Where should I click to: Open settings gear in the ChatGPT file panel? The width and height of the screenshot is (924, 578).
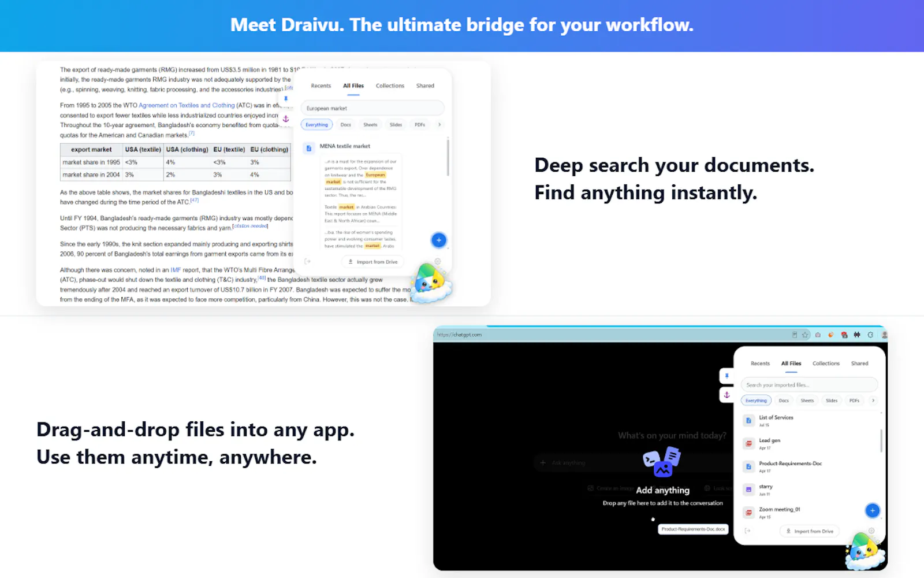point(871,531)
